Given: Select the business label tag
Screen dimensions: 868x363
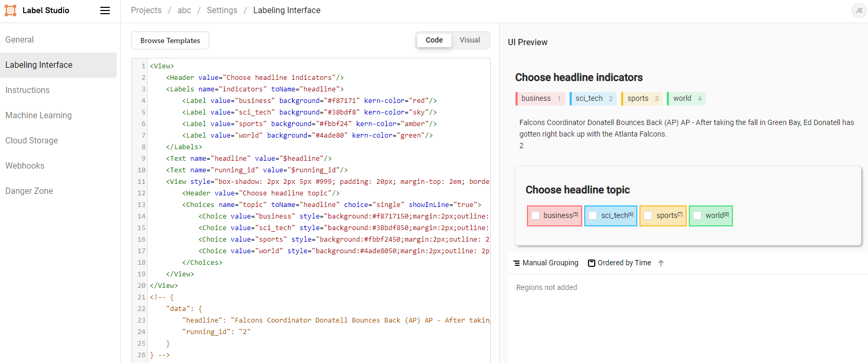Looking at the screenshot, I should coord(540,99).
